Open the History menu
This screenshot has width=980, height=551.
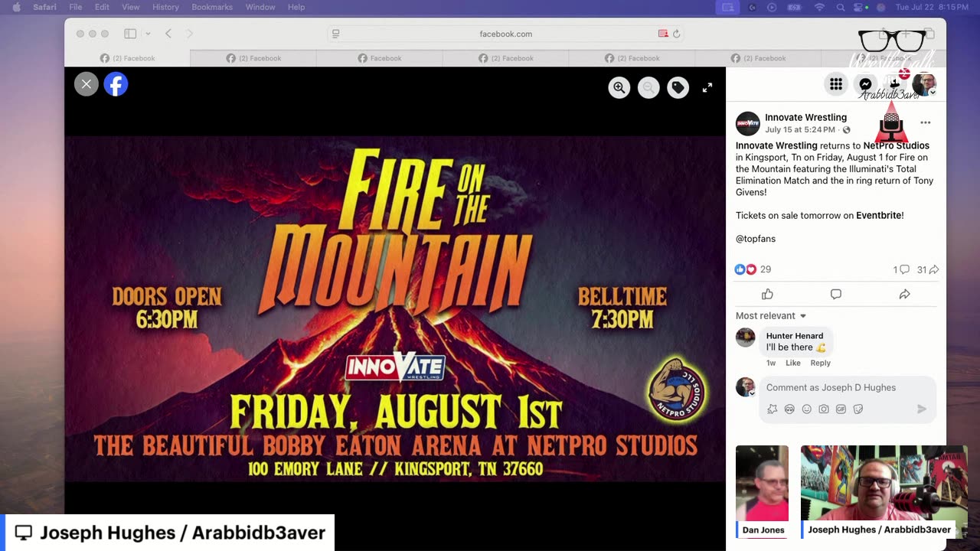[x=165, y=7]
